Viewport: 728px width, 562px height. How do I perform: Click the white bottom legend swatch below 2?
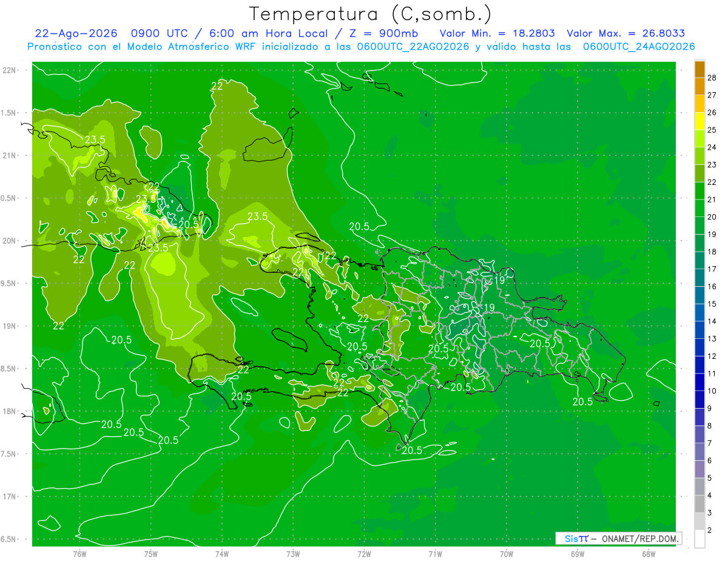(699, 539)
